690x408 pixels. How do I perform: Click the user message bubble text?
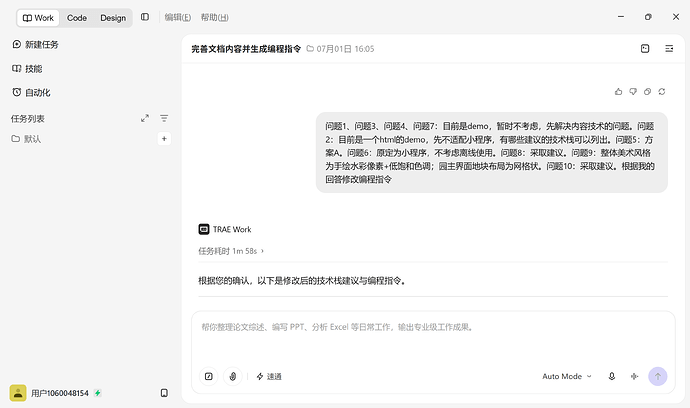click(x=492, y=153)
